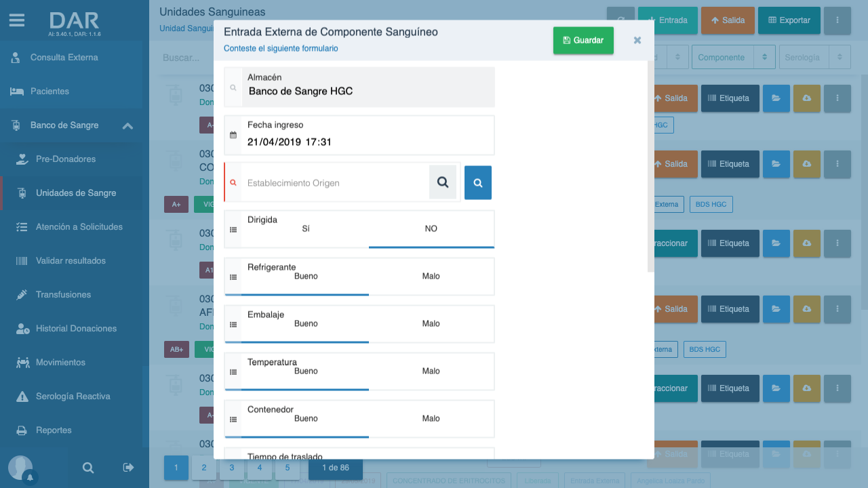Click the Consulta Externa sidebar icon
This screenshot has height=488, width=868.
[16, 58]
